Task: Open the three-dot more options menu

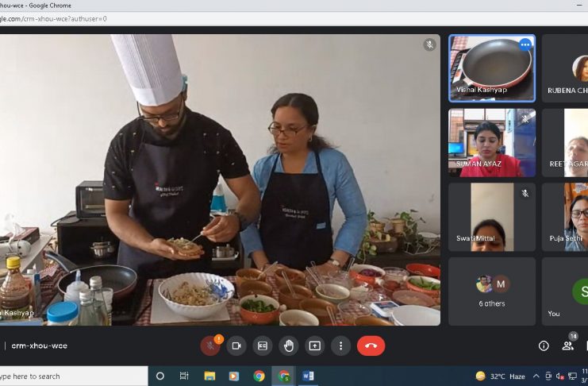Action: pyautogui.click(x=340, y=346)
